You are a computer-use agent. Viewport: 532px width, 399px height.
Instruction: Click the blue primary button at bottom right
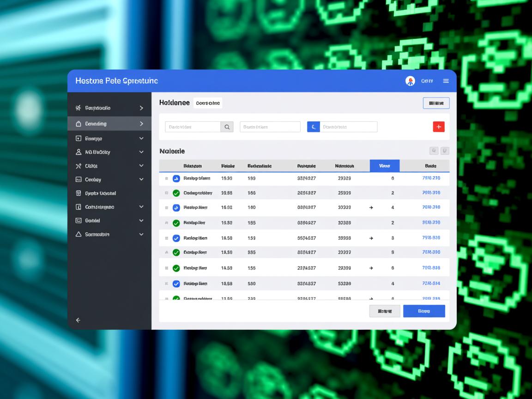point(424,311)
